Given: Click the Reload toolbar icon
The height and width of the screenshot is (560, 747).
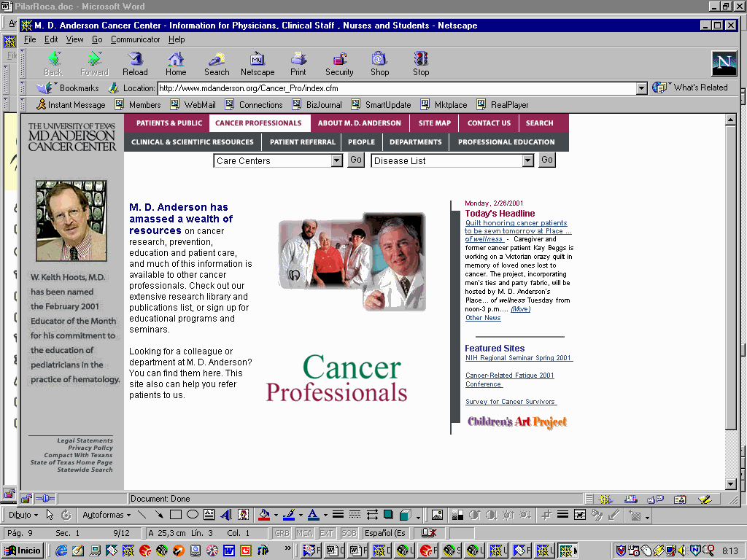Looking at the screenshot, I should (135, 63).
